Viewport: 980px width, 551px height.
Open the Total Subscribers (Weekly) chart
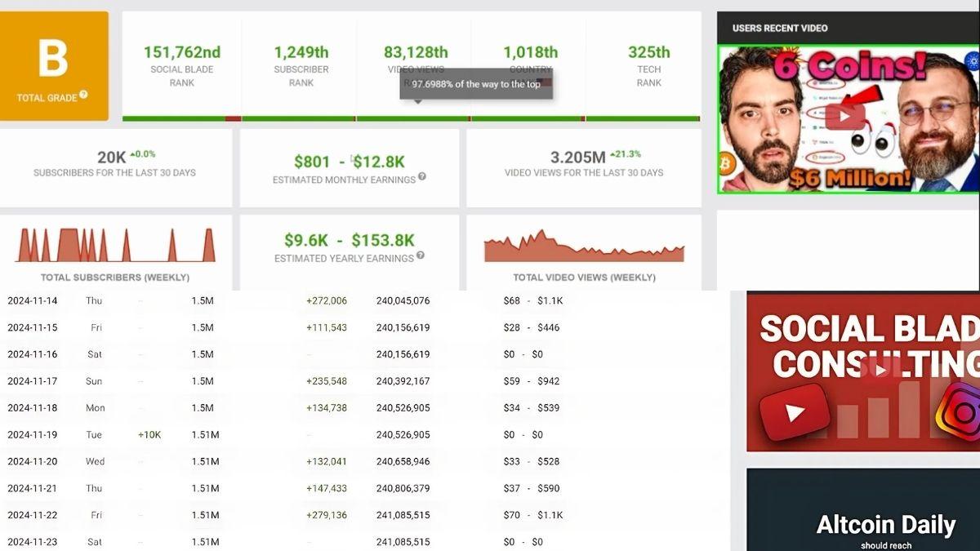tap(115, 245)
